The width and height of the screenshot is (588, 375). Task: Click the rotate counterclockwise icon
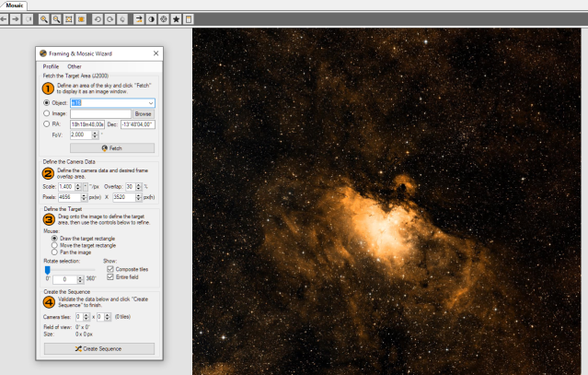click(98, 18)
